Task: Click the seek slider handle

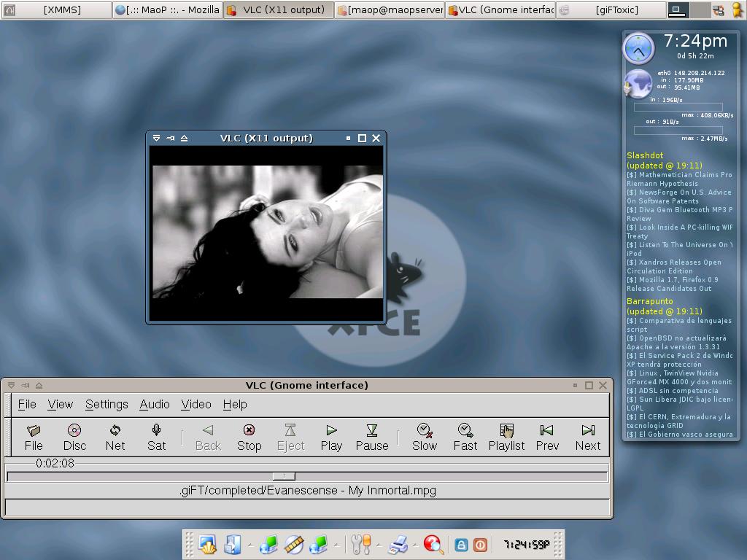Action: pyautogui.click(x=284, y=476)
